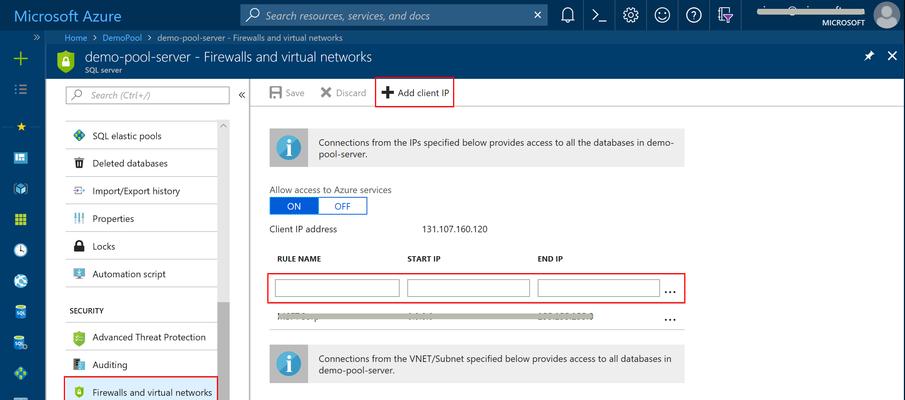This screenshot has width=905, height=400.
Task: Collapse the resource menu
Action: click(x=242, y=95)
